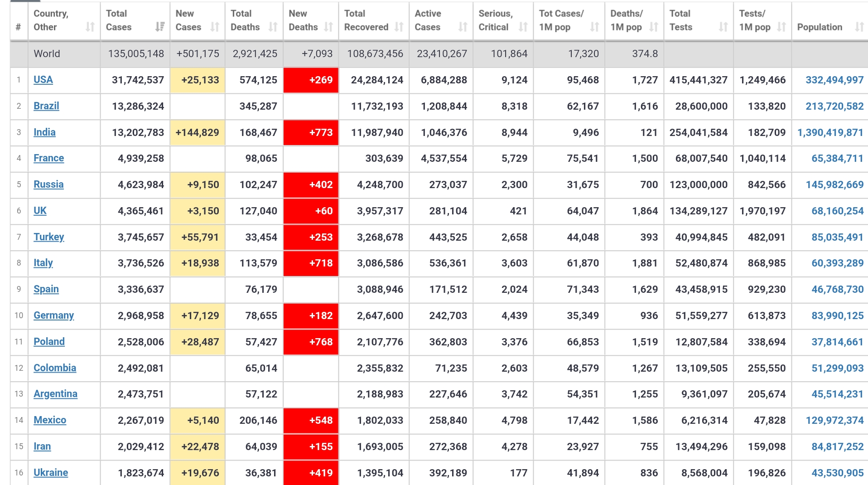
Task: Click Total Cases sort arrows icon
Action: (x=160, y=27)
